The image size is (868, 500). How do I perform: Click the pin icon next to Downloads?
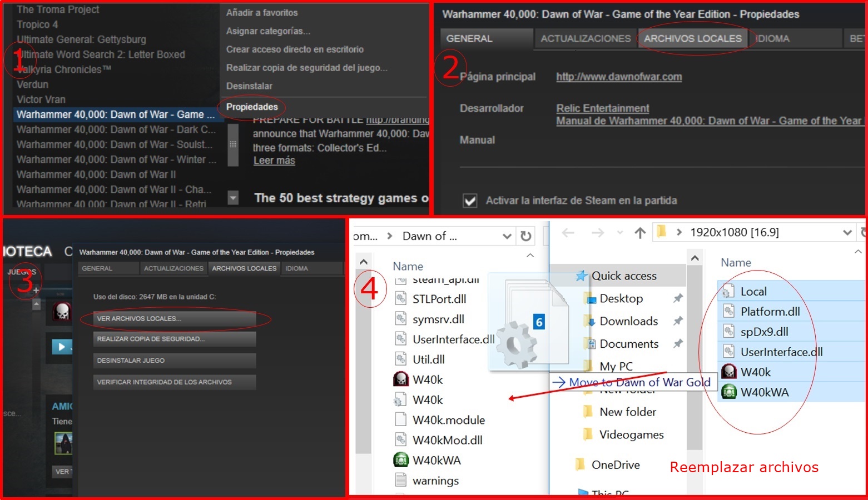(678, 321)
